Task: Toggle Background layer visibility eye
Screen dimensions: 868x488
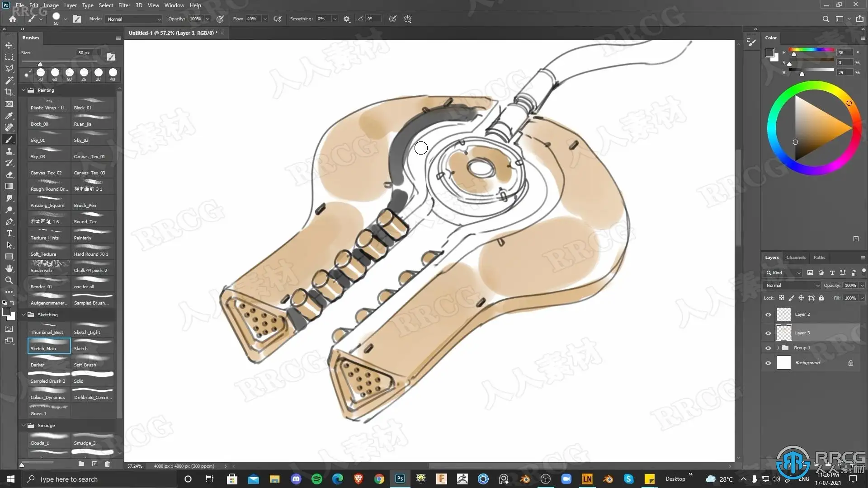Action: 768,363
